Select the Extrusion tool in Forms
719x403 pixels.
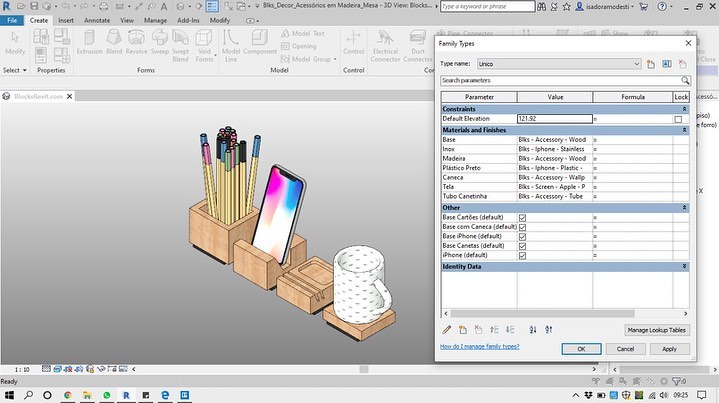tap(89, 42)
